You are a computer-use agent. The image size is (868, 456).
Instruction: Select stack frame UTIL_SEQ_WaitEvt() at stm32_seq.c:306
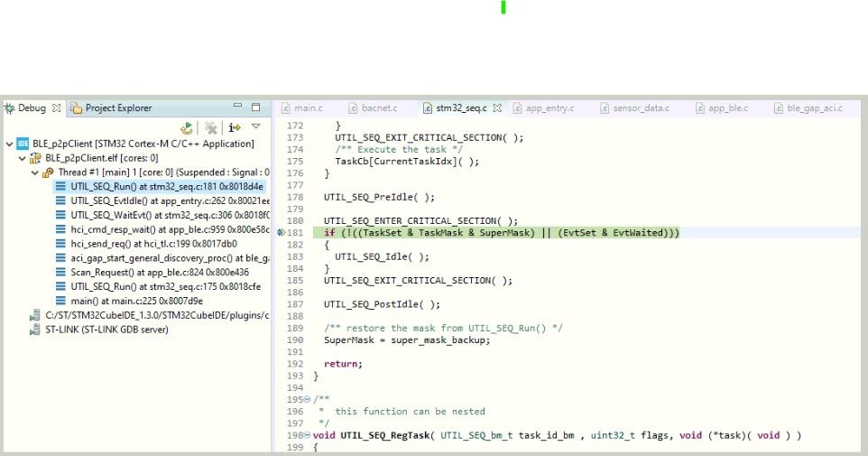pyautogui.click(x=170, y=216)
